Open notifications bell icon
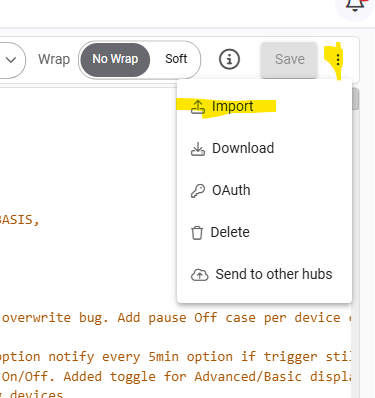Image resolution: width=375 pixels, height=398 pixels. (x=355, y=5)
